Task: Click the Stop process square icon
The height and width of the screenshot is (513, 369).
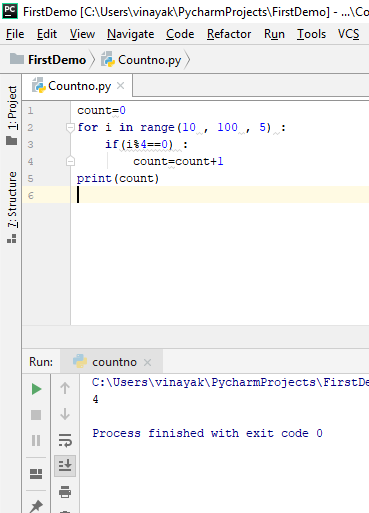Action: tap(36, 415)
